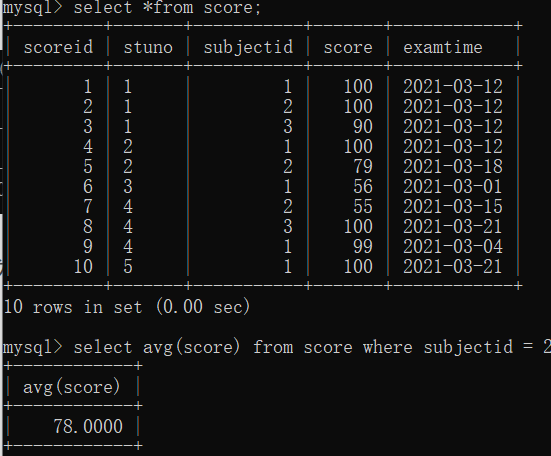Click the scoreid value 6

(88, 187)
